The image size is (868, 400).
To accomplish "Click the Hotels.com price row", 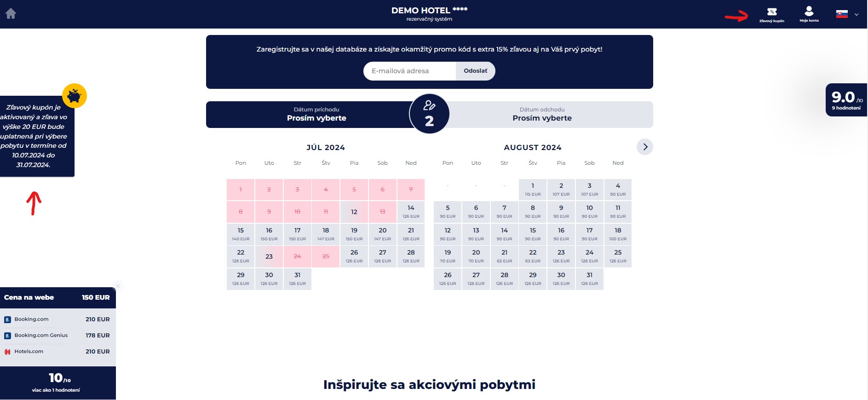I will point(57,352).
